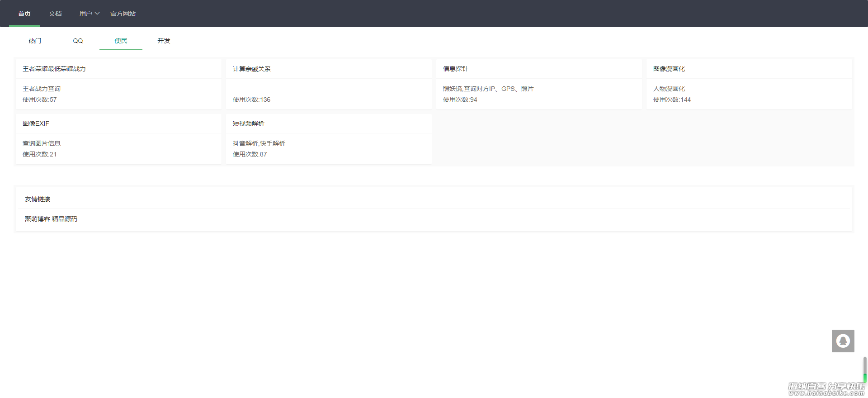The width and height of the screenshot is (868, 398).
Task: Click the QQ penguin contact icon
Action: [843, 341]
